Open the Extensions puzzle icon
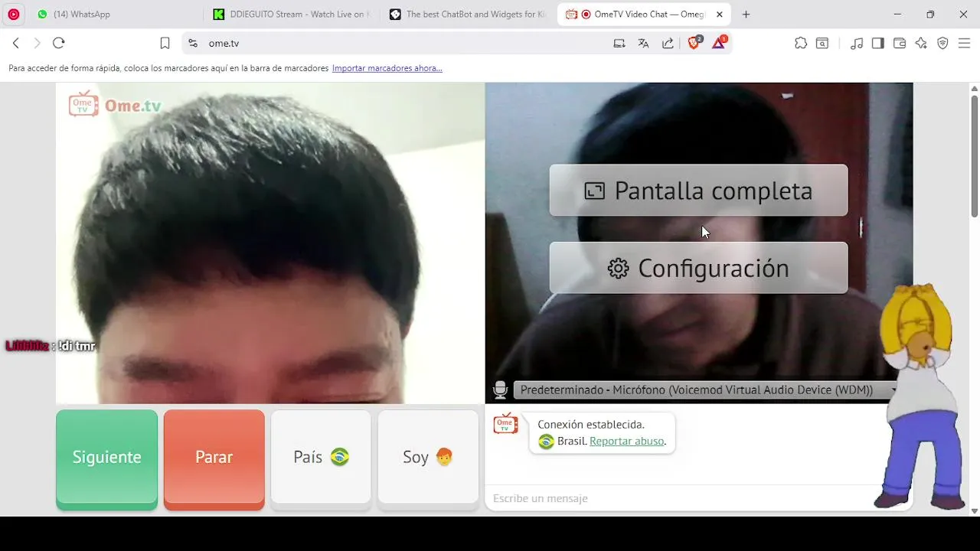The width and height of the screenshot is (980, 551). pyautogui.click(x=801, y=44)
